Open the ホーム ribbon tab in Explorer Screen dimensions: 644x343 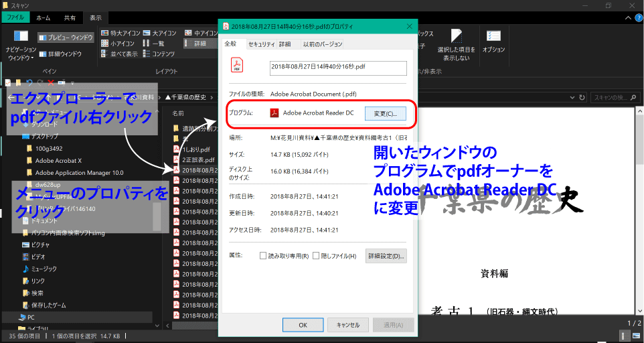pyautogui.click(x=43, y=17)
